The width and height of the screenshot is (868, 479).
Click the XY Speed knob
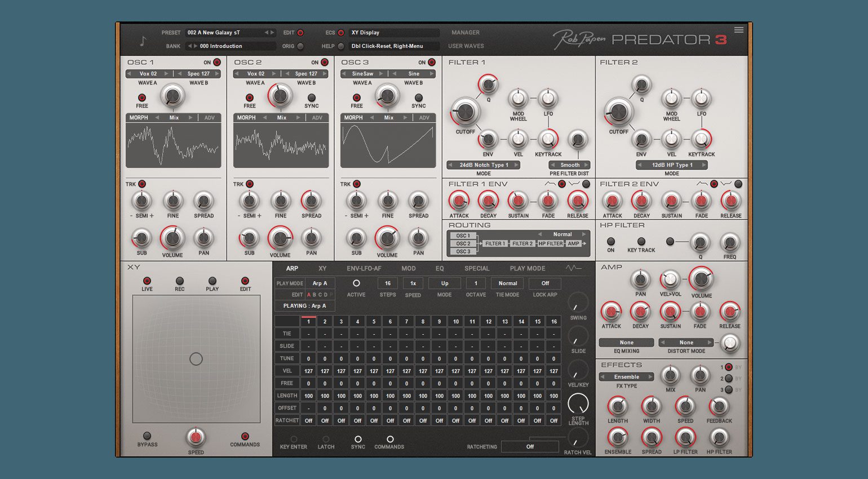[x=196, y=437]
